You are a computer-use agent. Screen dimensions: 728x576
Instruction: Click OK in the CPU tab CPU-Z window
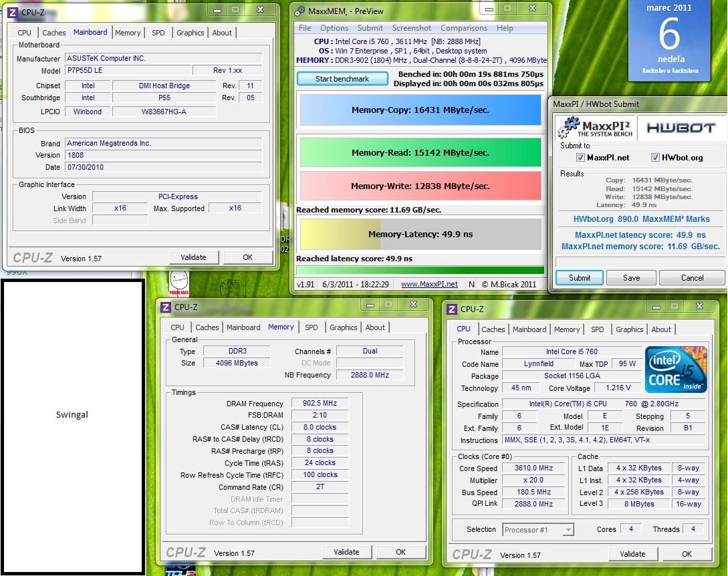pyautogui.click(x=687, y=554)
